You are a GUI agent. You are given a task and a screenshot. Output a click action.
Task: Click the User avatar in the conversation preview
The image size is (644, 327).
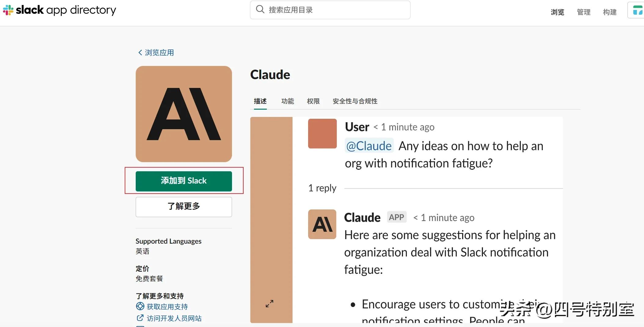tap(322, 133)
